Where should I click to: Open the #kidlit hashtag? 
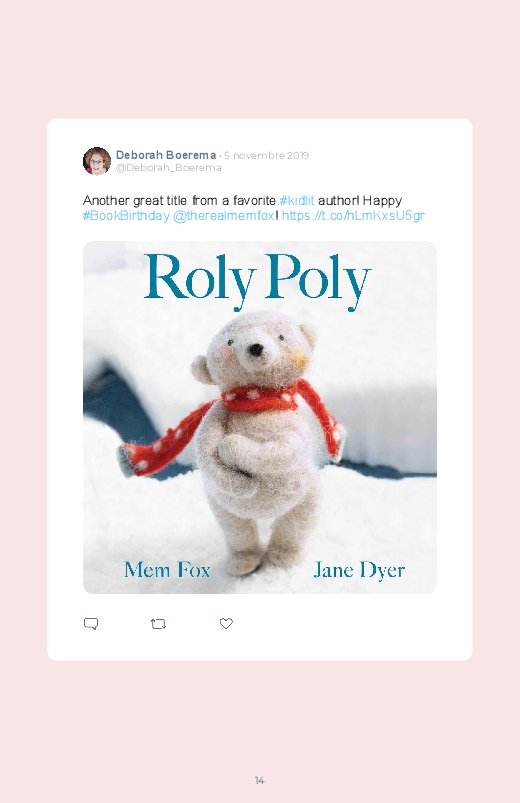[x=297, y=200]
